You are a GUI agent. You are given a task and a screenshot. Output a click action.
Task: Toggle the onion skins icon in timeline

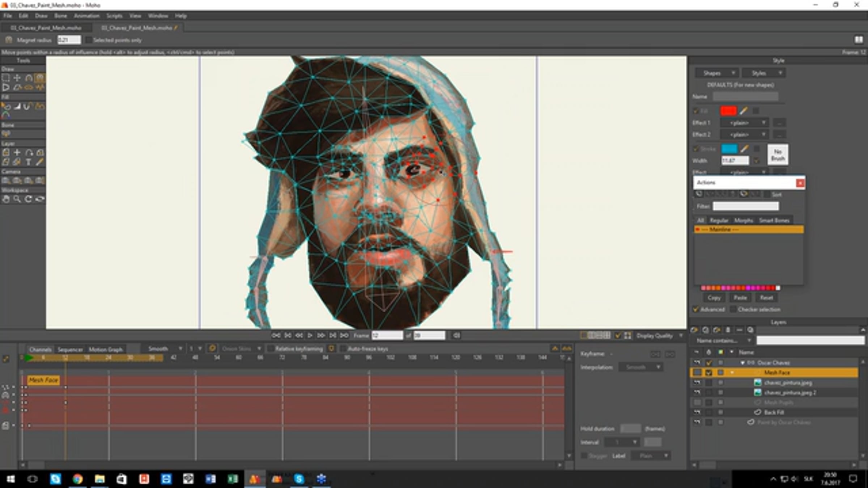[x=212, y=348]
